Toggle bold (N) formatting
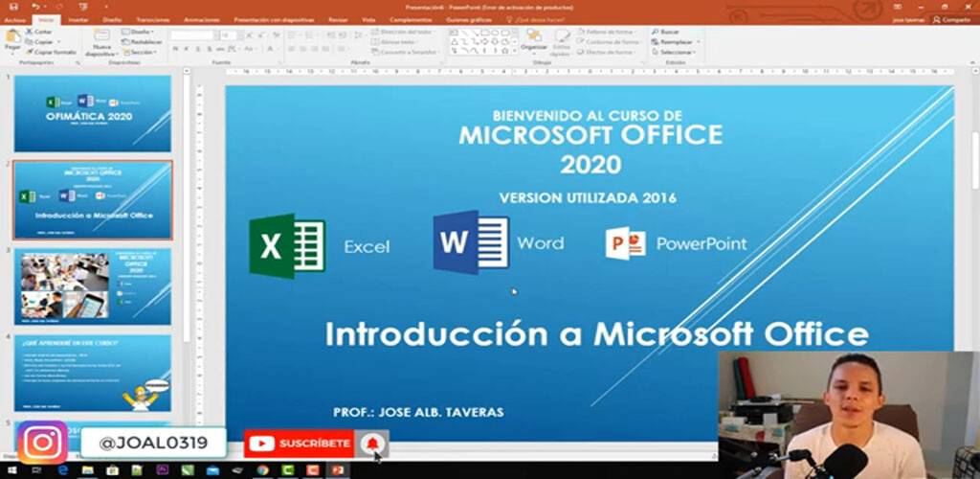 pos(176,49)
